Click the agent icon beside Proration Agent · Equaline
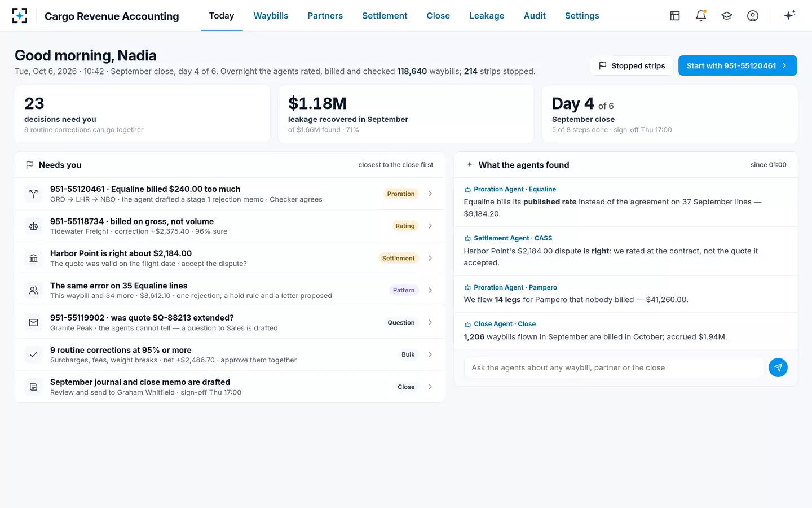Viewport: 812px width, 508px height. [x=467, y=190]
